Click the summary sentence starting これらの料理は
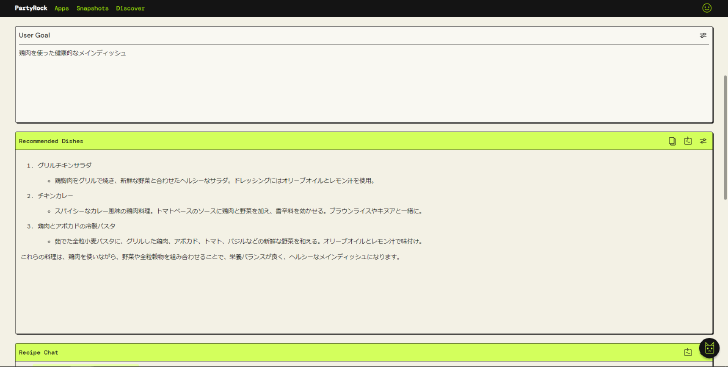Screen dimensions: 728x367 click(211, 257)
